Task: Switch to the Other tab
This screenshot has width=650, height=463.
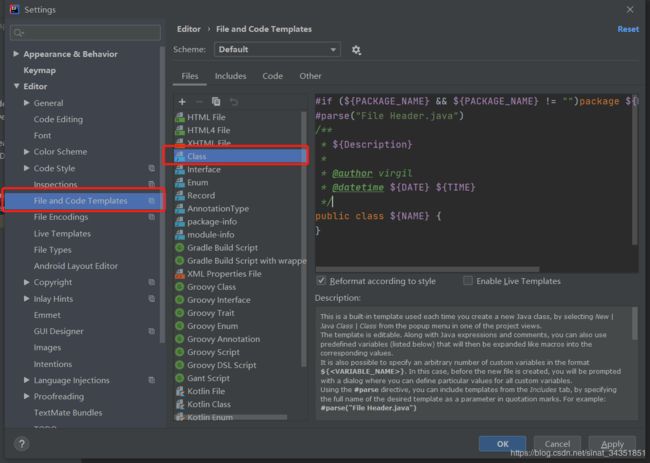Action: [310, 76]
